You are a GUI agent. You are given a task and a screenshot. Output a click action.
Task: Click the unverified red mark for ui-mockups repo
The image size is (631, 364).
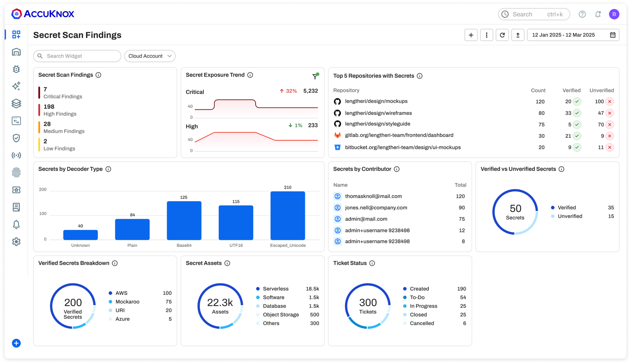(609, 147)
